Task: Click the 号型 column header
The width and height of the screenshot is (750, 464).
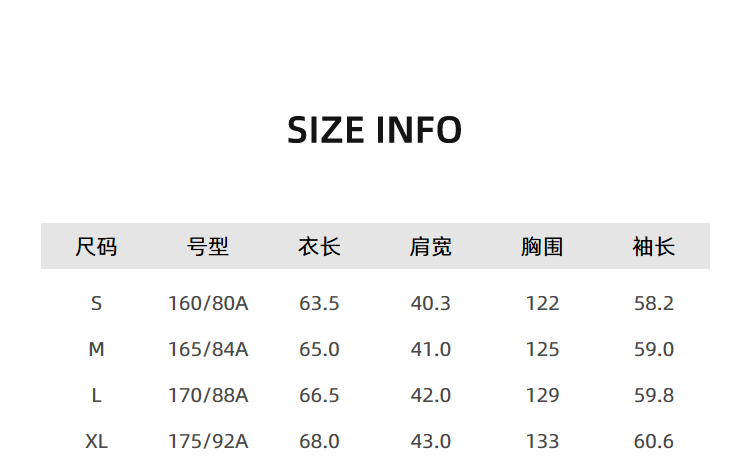Action: [x=208, y=246]
